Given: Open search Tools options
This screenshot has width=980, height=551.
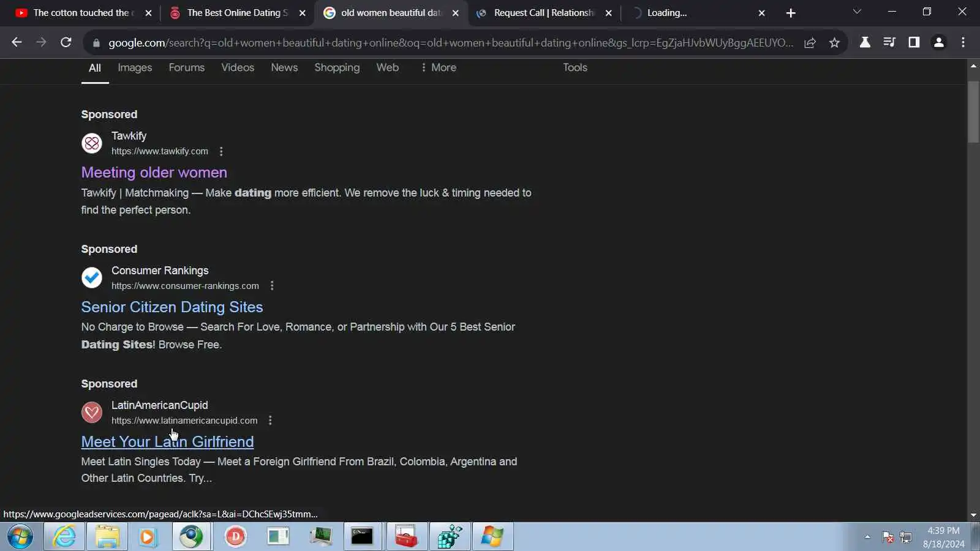Looking at the screenshot, I should (x=575, y=67).
